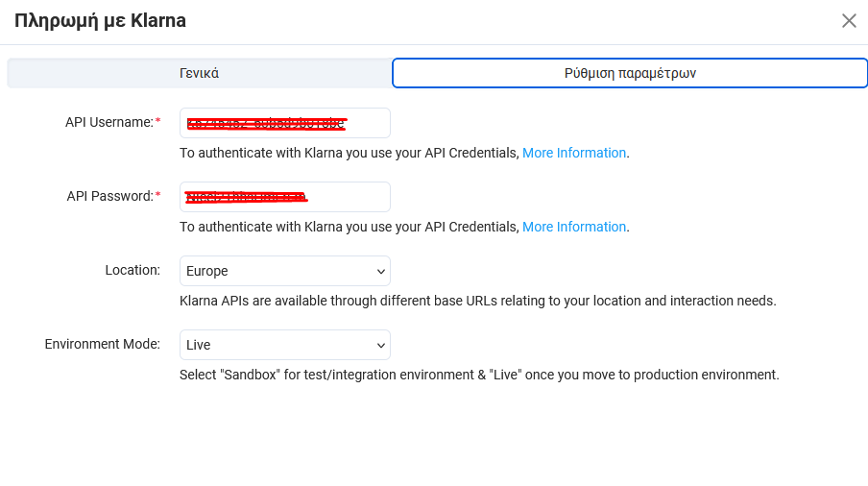Click the Environment Mode label

point(103,344)
